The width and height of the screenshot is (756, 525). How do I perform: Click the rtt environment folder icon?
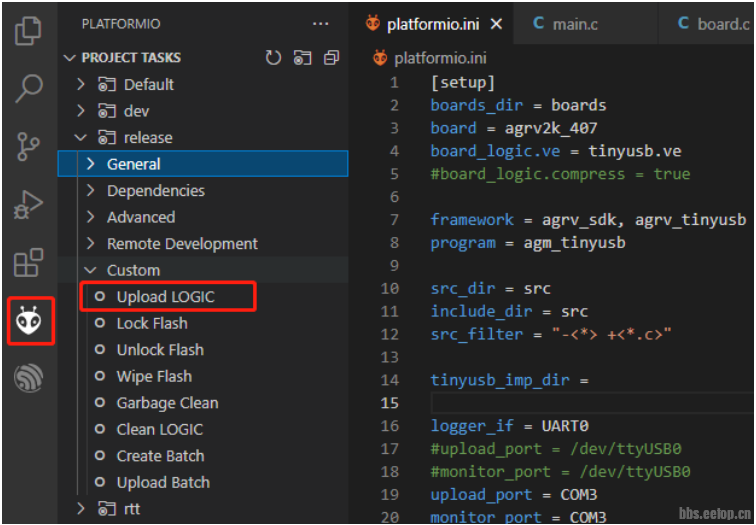tap(107, 509)
